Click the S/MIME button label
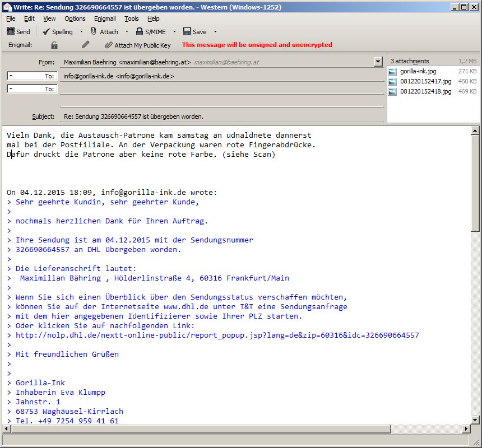Viewport: 482px width, 448px height. point(156,32)
